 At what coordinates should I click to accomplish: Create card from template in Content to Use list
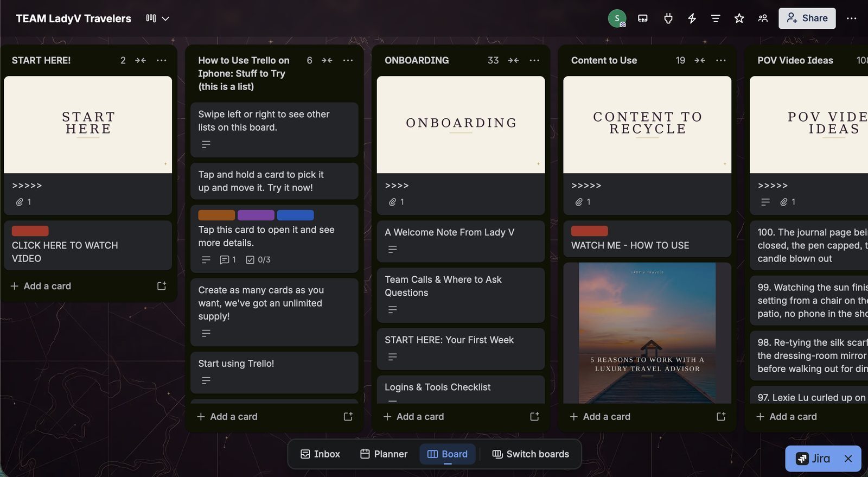[x=721, y=417]
